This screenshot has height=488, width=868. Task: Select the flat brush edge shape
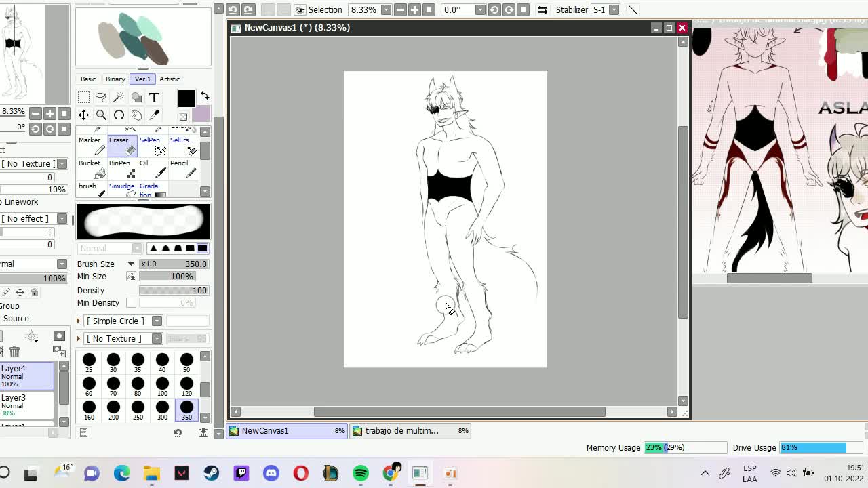click(202, 248)
